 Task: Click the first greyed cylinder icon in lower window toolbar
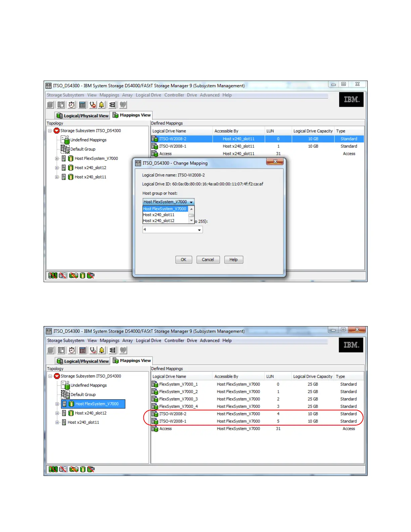[51, 350]
